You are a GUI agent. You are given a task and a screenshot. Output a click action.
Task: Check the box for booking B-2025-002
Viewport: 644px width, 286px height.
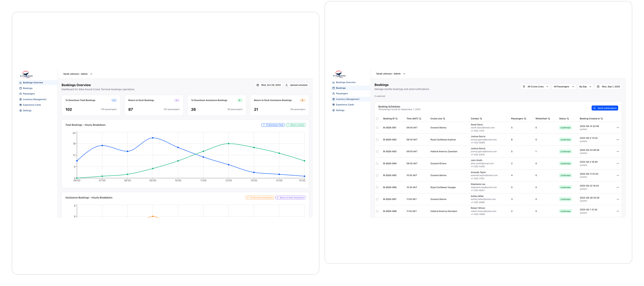[377, 140]
